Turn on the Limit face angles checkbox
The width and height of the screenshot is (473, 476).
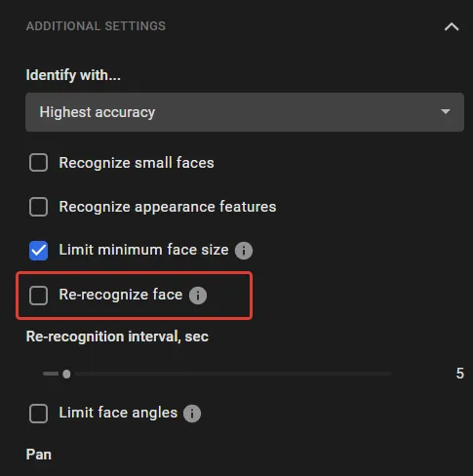click(38, 414)
